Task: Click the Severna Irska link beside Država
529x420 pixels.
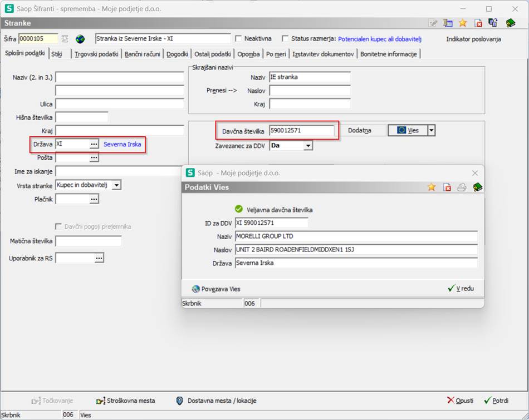Action: (x=122, y=144)
